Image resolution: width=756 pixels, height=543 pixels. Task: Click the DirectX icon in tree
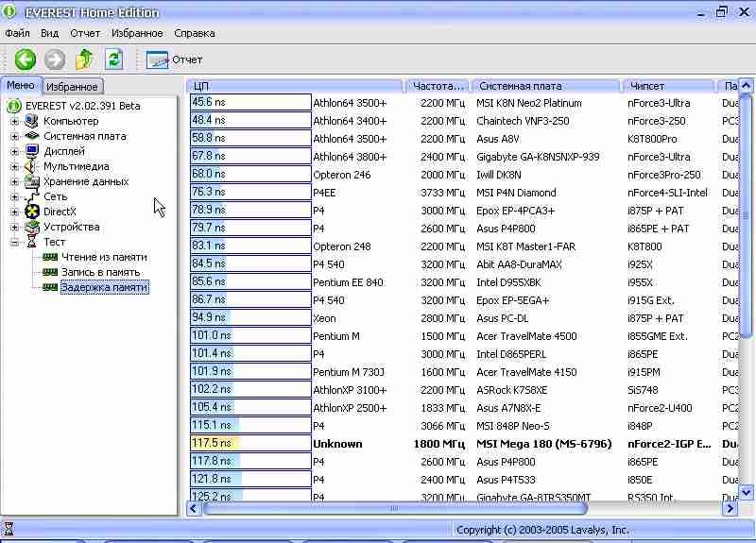[32, 212]
